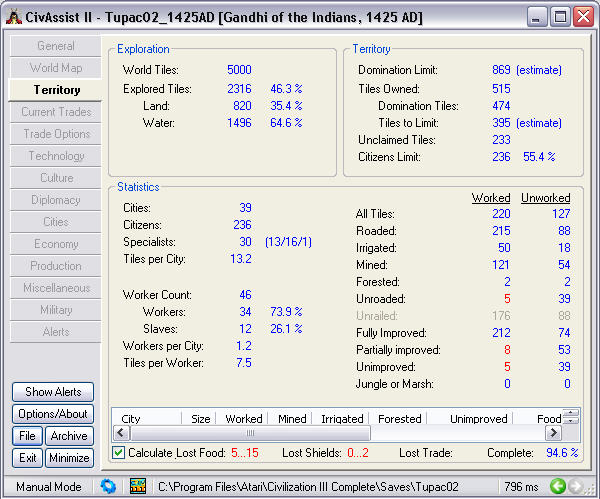Click the Worked column header in Statistics

(x=491, y=198)
